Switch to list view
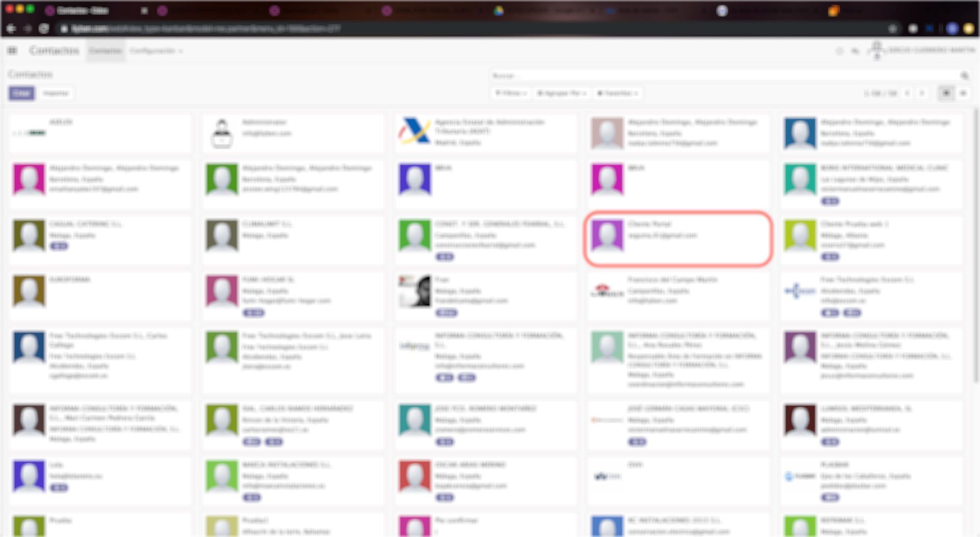Screen dimensions: 980x537 click(963, 93)
